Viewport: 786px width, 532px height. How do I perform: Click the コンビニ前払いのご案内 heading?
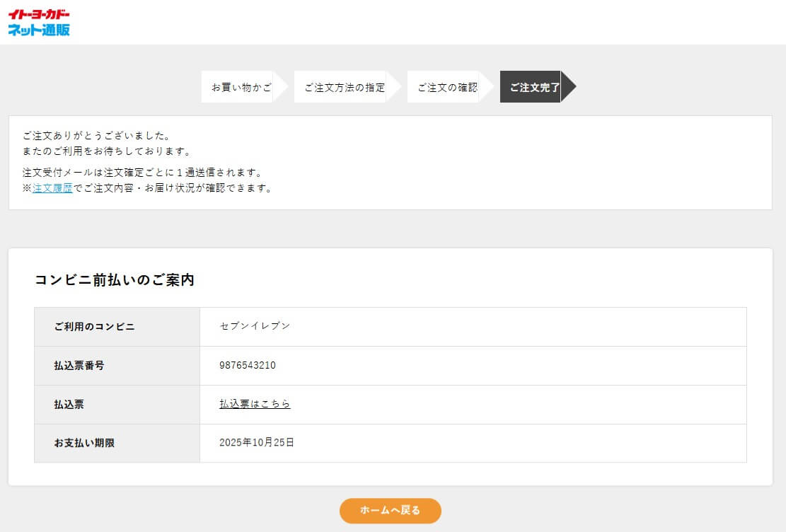pos(114,280)
